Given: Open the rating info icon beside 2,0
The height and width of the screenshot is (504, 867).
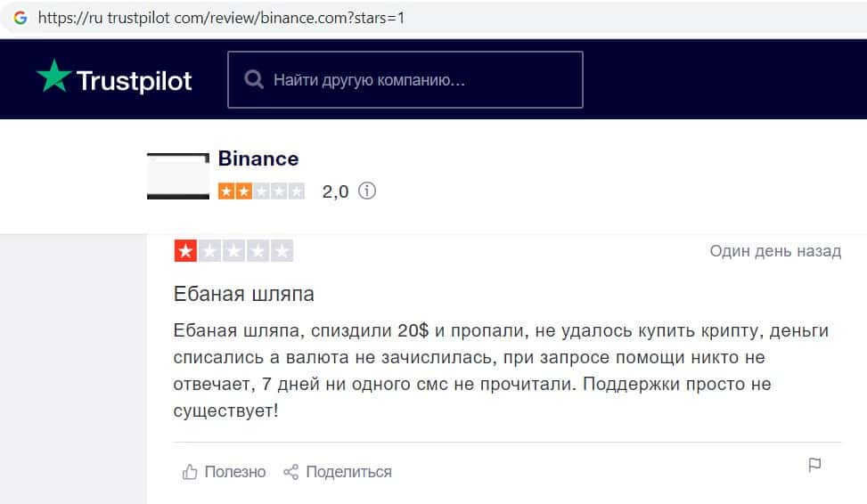Looking at the screenshot, I should [x=367, y=191].
